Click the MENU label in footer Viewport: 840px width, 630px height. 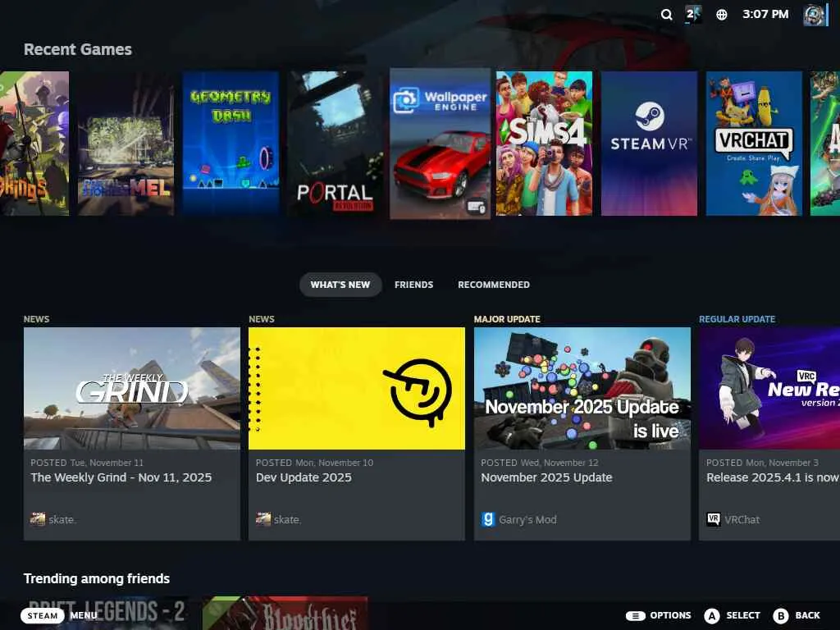click(84, 615)
